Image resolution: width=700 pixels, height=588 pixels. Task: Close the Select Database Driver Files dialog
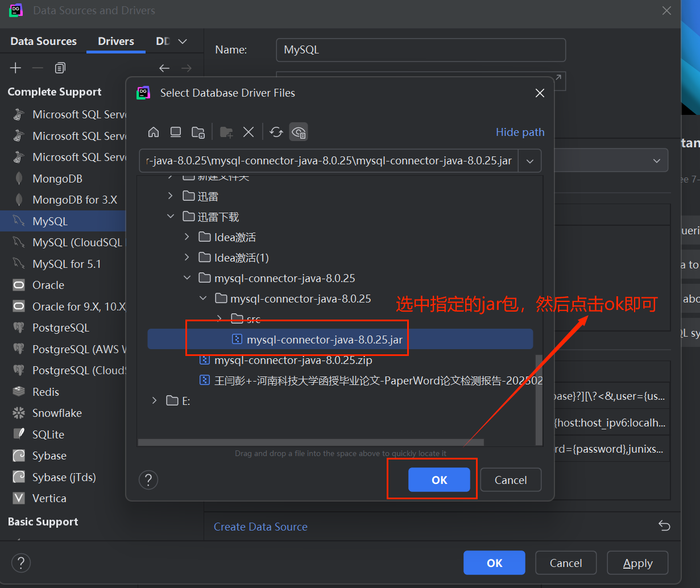(x=540, y=93)
